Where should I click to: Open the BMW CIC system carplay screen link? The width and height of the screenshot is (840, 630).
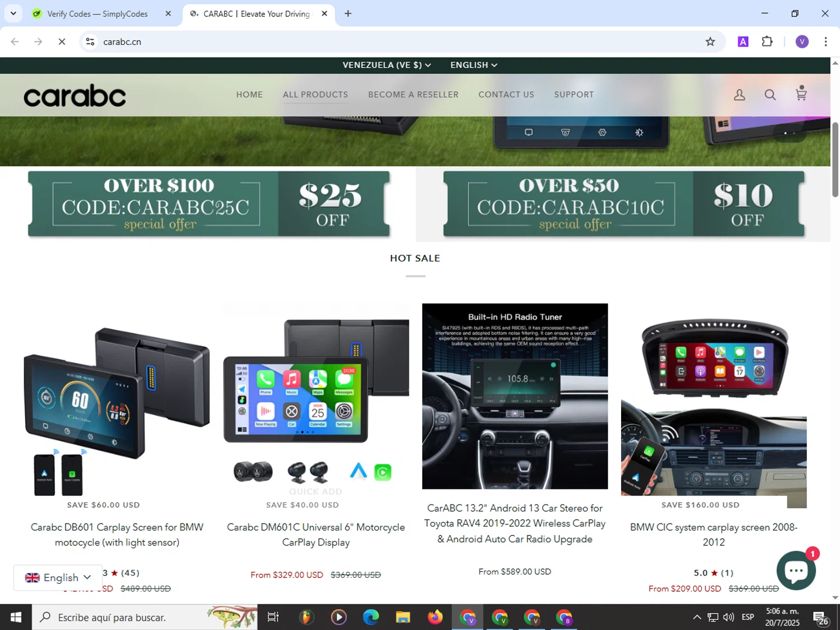[x=713, y=535]
